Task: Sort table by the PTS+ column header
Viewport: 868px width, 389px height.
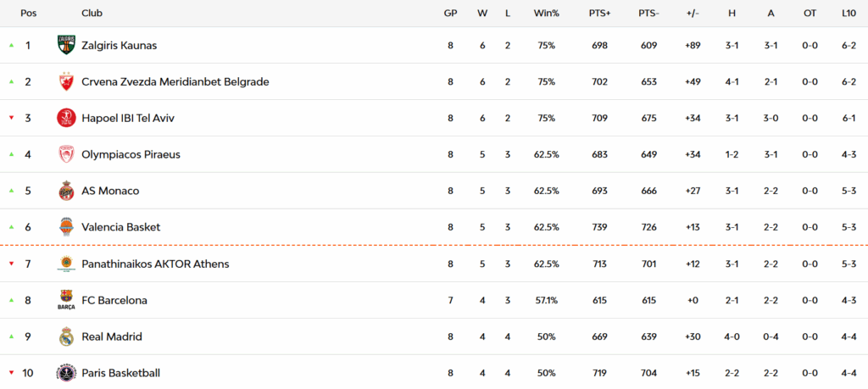Action: 599,14
